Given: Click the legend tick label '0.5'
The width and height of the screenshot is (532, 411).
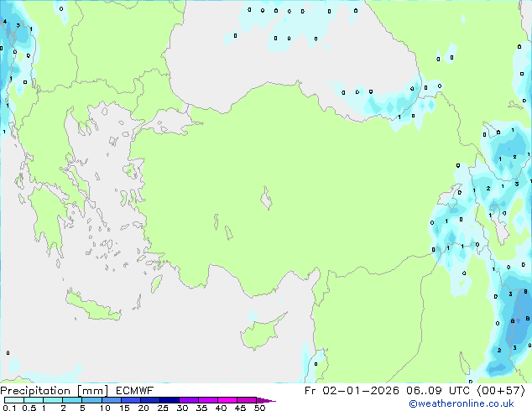Looking at the screenshot, I should 29,408.
